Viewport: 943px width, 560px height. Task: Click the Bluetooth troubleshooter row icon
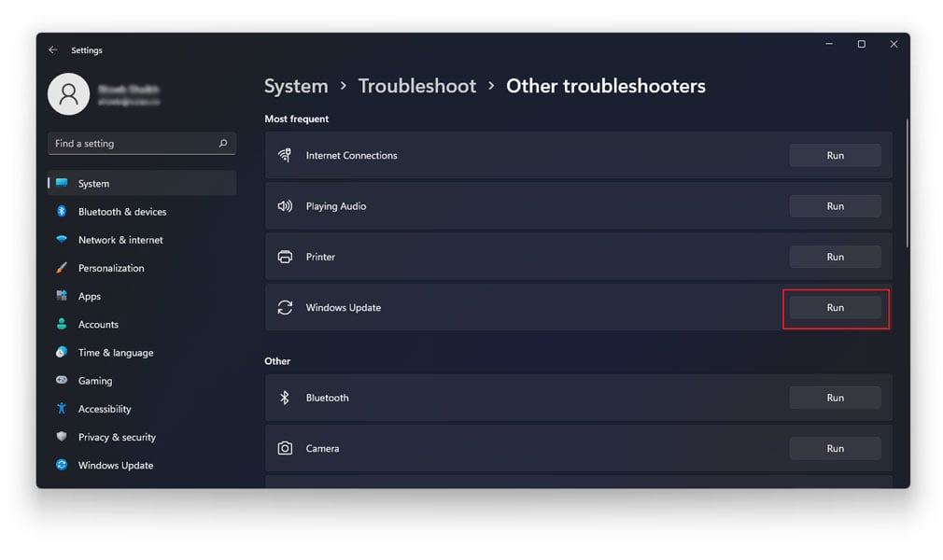(285, 398)
